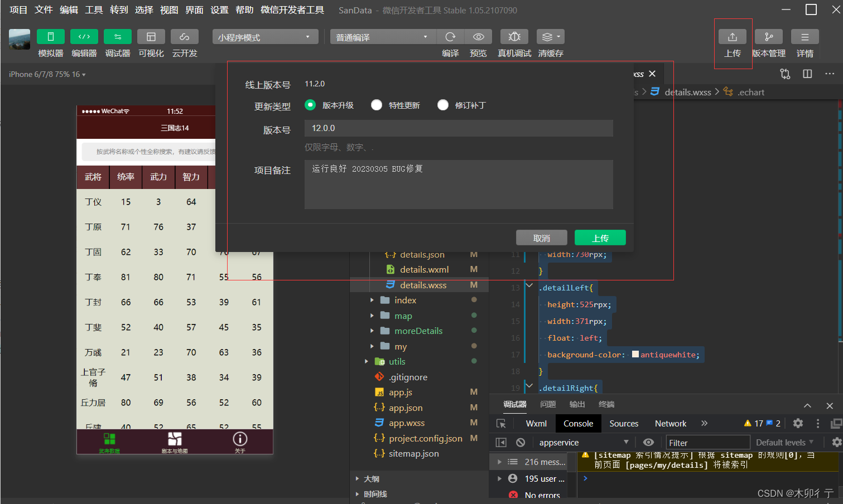Screen dimensions: 843x504
Task: Select the 修订补丁 radio button
Action: pyautogui.click(x=443, y=105)
